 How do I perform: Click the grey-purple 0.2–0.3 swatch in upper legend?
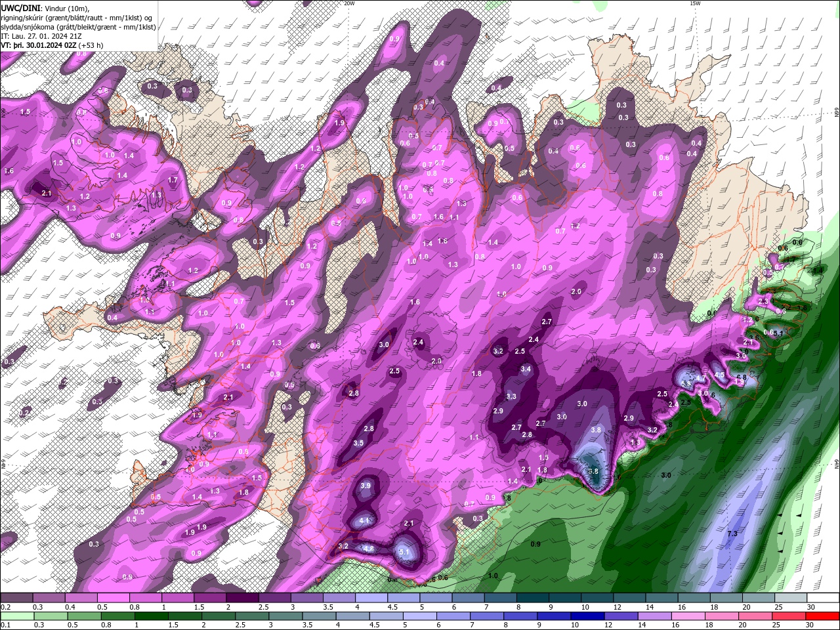tap(16, 598)
